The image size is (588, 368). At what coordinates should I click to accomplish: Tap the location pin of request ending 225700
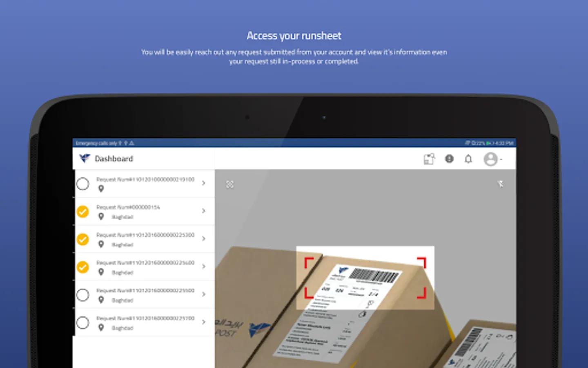[x=101, y=328]
